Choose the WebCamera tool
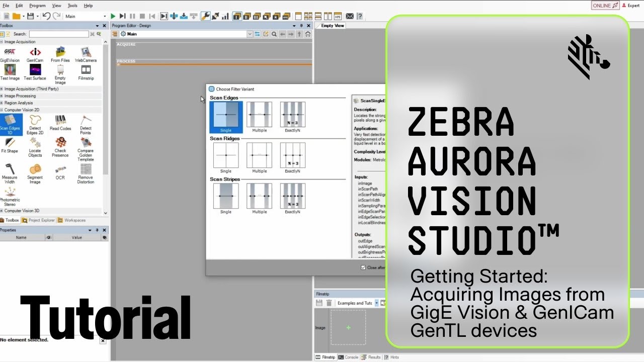Image resolution: width=644 pixels, height=362 pixels. (x=86, y=54)
